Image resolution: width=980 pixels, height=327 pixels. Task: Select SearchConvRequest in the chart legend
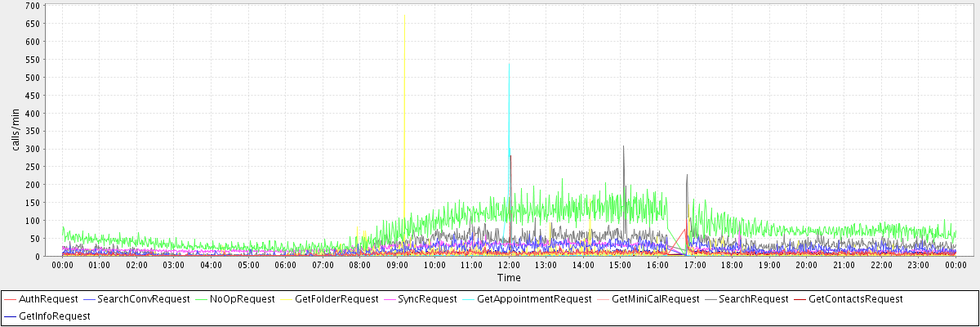pyautogui.click(x=143, y=299)
